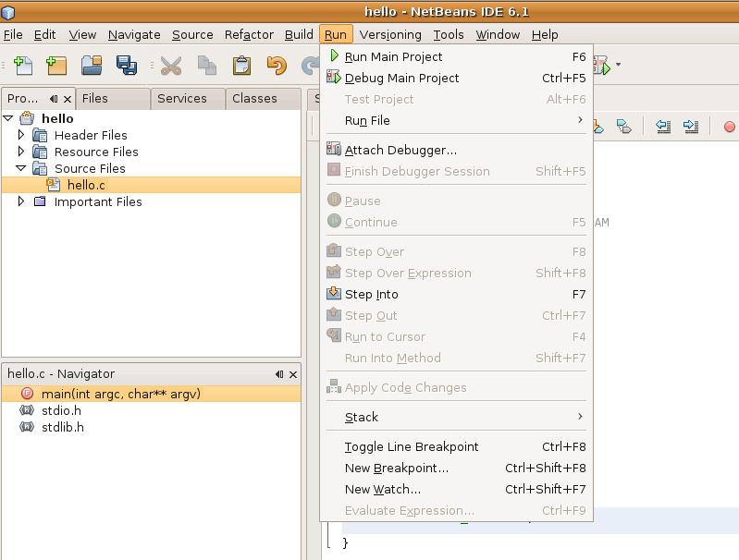Close the Projects tab with its X
This screenshot has width=739, height=560.
pos(68,99)
